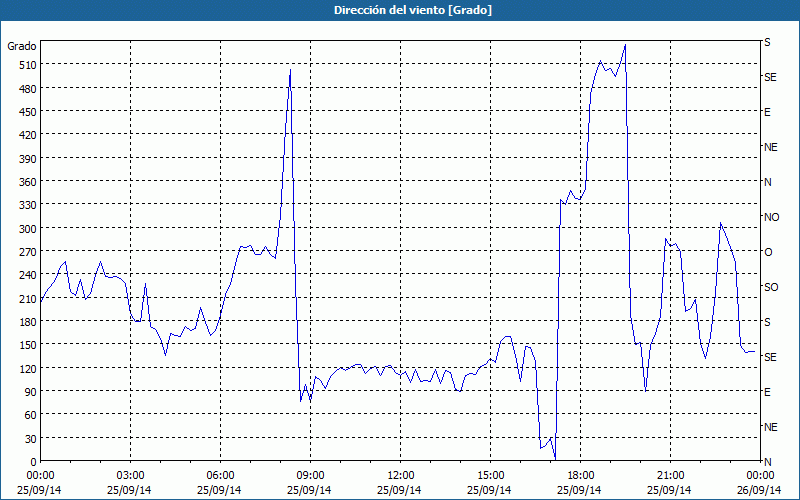
Task: Click the 03:00 time label
Action: click(130, 476)
